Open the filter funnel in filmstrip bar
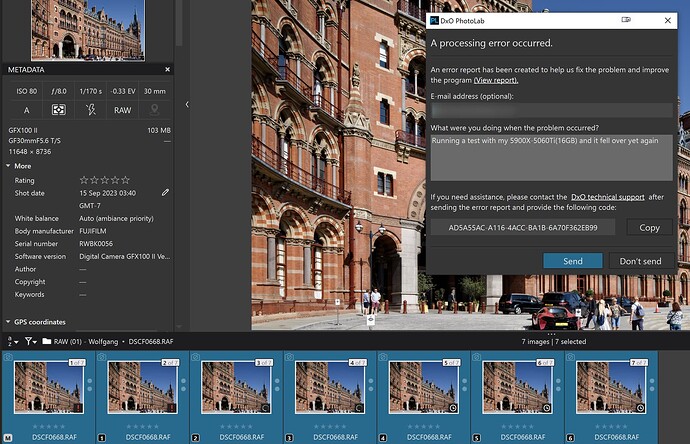Image resolution: width=690 pixels, height=444 pixels. 30,341
